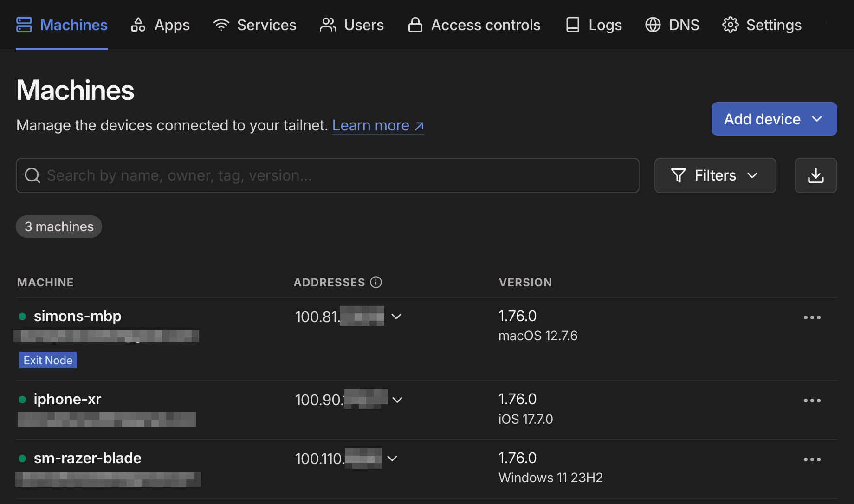
Task: Click the Settings gear icon
Action: (x=730, y=25)
